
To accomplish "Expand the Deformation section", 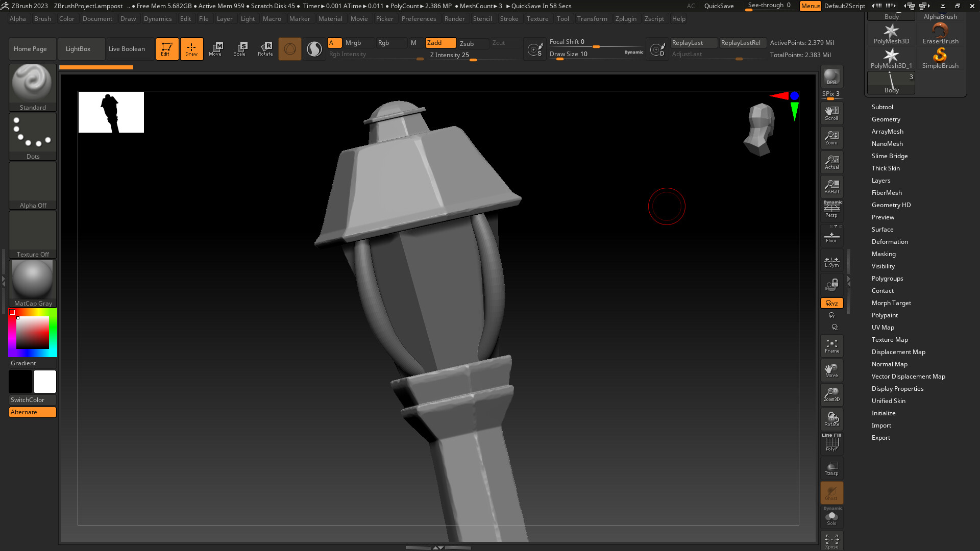I will point(889,242).
